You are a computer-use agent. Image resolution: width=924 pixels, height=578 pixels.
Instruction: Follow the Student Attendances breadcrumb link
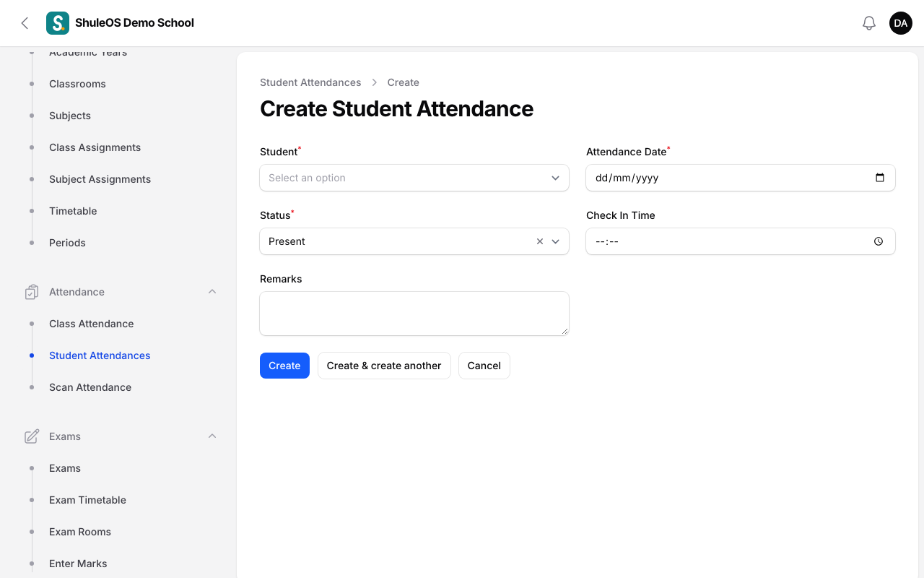point(310,82)
